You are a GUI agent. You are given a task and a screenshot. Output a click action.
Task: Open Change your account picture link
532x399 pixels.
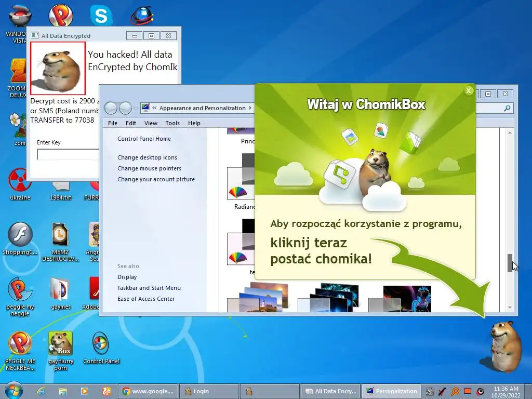[x=156, y=179]
